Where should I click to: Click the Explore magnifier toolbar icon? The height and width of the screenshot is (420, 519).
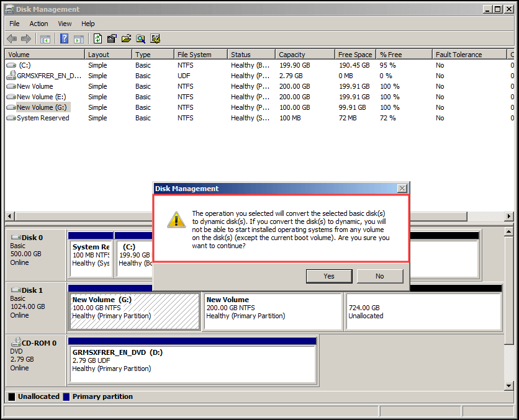pyautogui.click(x=141, y=38)
